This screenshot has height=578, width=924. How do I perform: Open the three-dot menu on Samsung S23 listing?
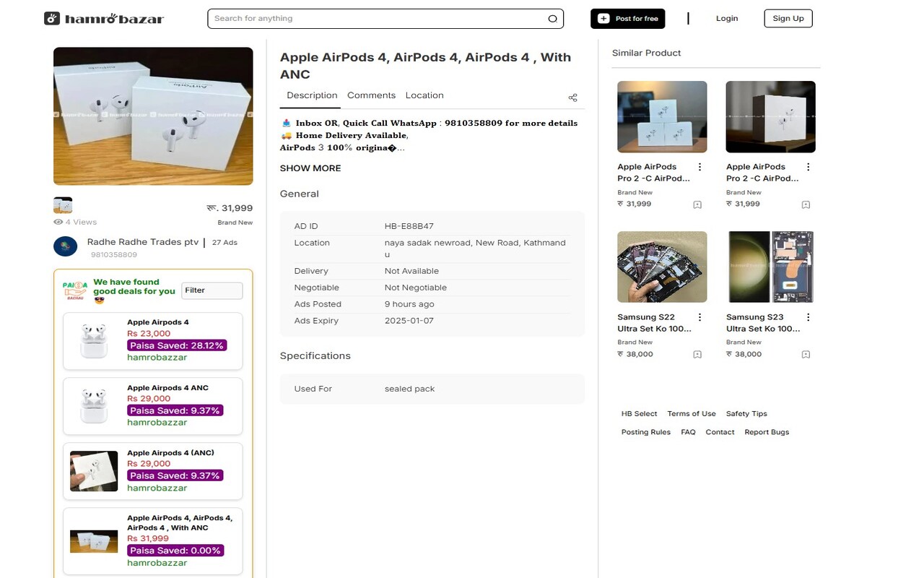point(807,316)
